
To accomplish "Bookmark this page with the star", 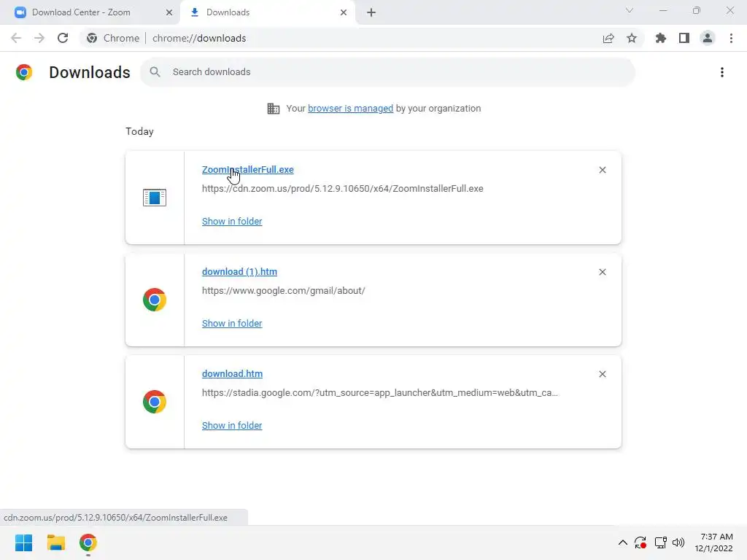I will tap(632, 38).
